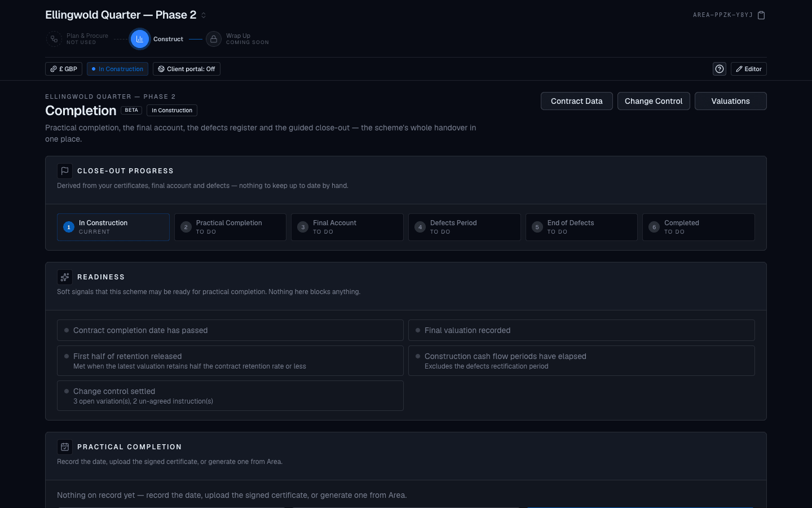This screenshot has height=508, width=812.
Task: Click 'First half of retention released' item
Action: [x=230, y=361]
